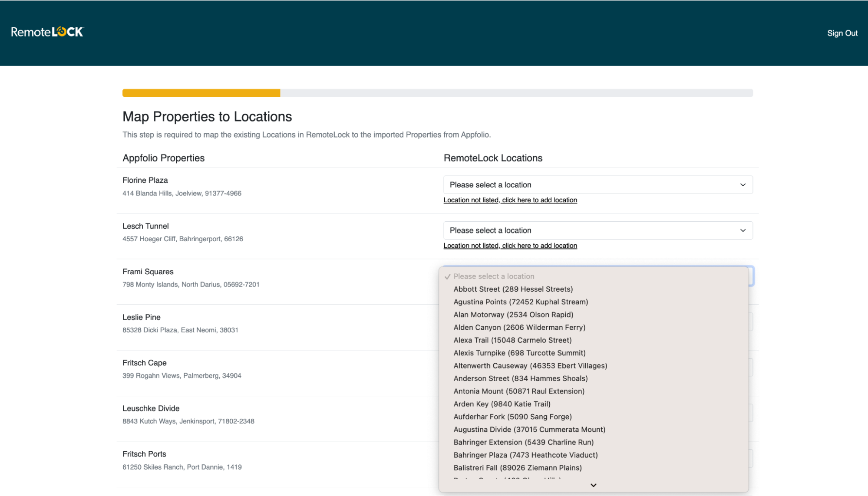Click the dropdown list scroll-down arrow
The height and width of the screenshot is (496, 868).
[x=593, y=485]
